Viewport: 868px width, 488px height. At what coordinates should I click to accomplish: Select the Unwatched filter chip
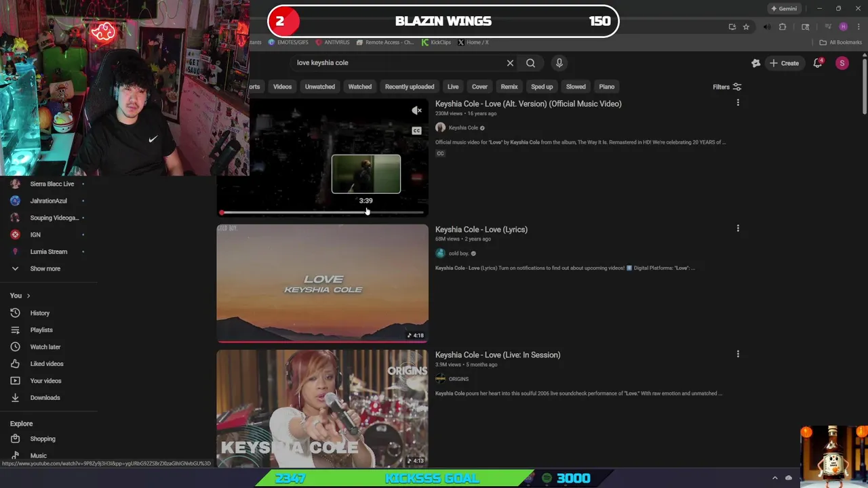click(319, 87)
